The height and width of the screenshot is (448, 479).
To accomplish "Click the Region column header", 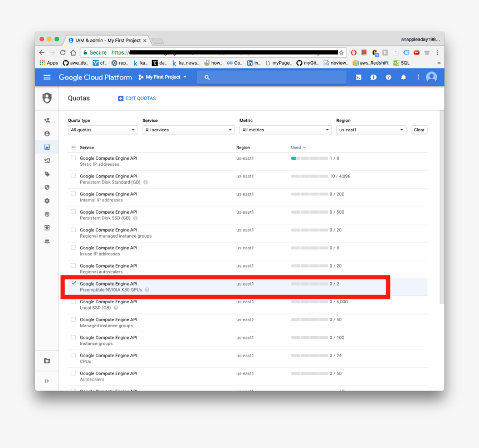I will 243,147.
